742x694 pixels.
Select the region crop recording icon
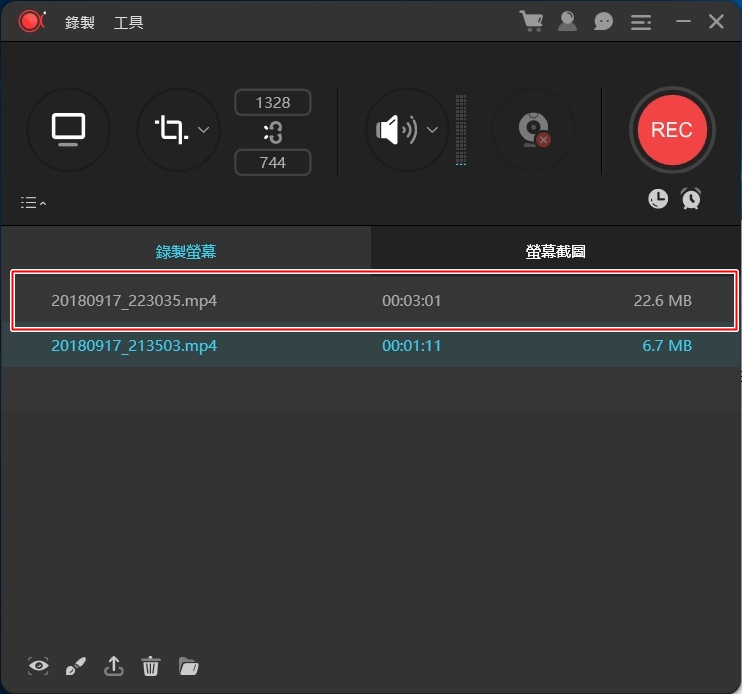point(172,130)
